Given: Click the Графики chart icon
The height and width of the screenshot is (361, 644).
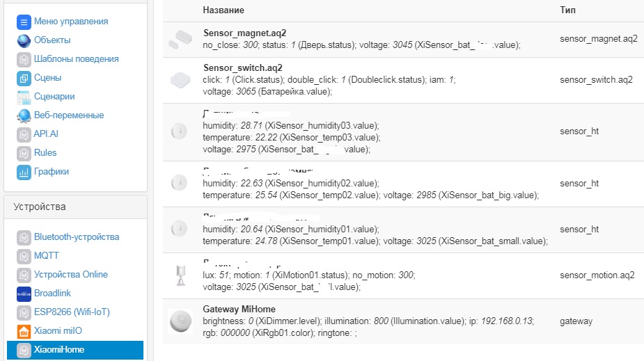Looking at the screenshot, I should coord(24,172).
